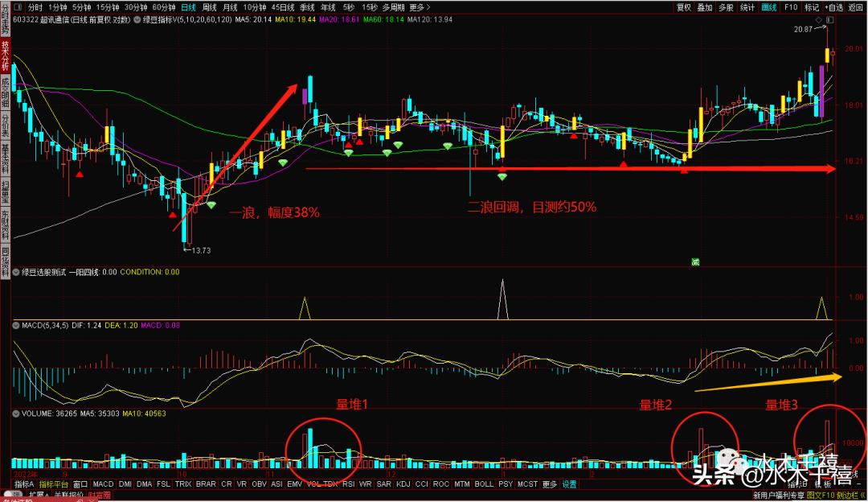Select the DMI indicator tab
This screenshot has width=868, height=502.
[x=125, y=483]
